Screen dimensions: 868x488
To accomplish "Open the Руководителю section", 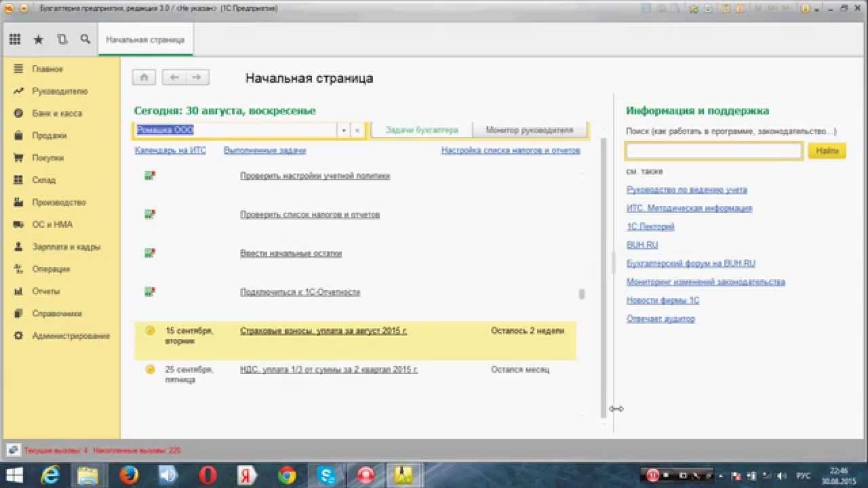I will (x=60, y=91).
